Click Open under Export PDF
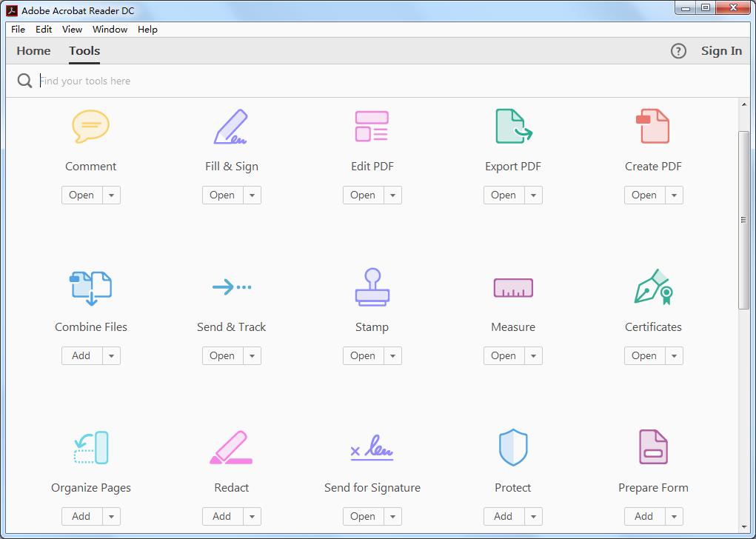 point(504,195)
